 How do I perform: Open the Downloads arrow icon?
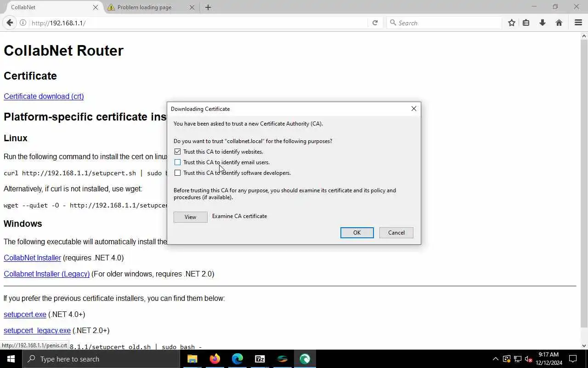tap(543, 23)
